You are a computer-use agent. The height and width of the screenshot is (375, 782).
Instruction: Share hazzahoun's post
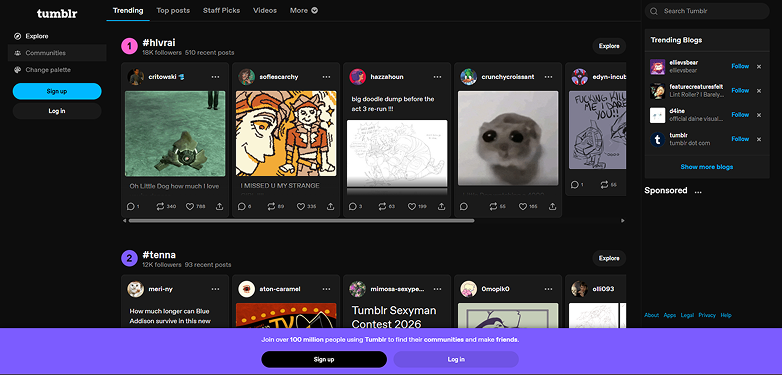(441, 206)
